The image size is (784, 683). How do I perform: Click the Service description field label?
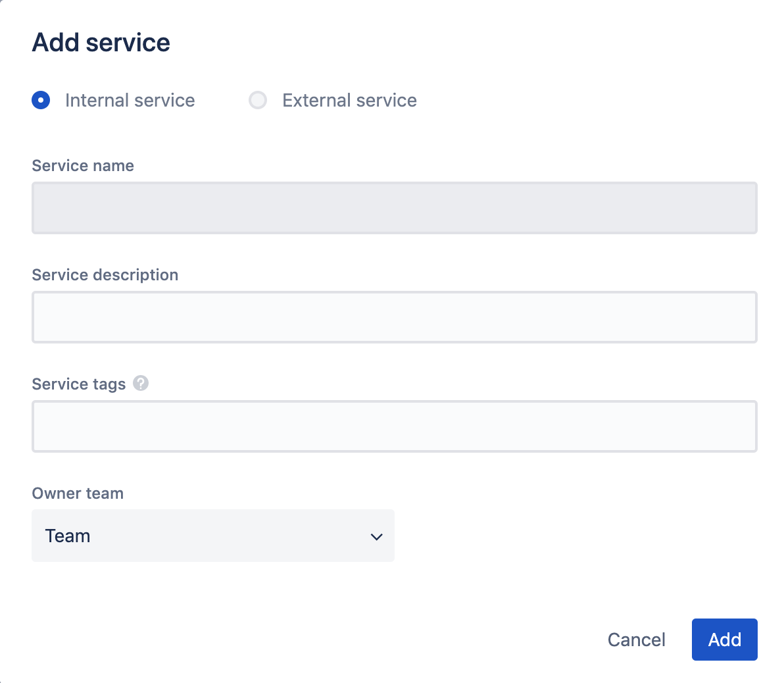pos(105,275)
